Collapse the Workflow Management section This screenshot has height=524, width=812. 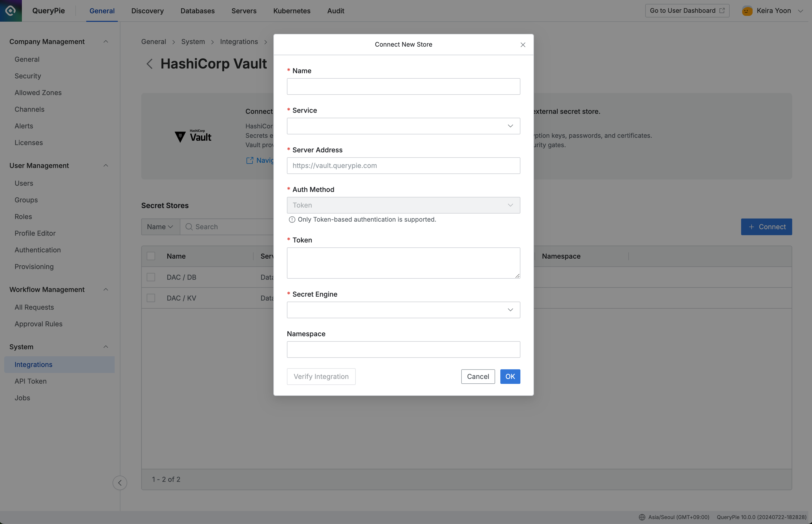pyautogui.click(x=106, y=289)
